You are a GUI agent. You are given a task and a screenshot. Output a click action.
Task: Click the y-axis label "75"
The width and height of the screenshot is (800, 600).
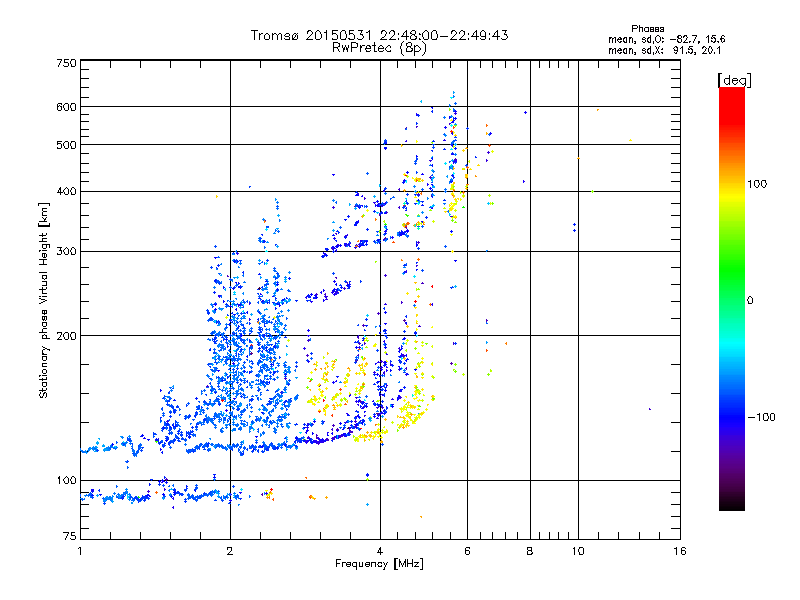coord(70,536)
